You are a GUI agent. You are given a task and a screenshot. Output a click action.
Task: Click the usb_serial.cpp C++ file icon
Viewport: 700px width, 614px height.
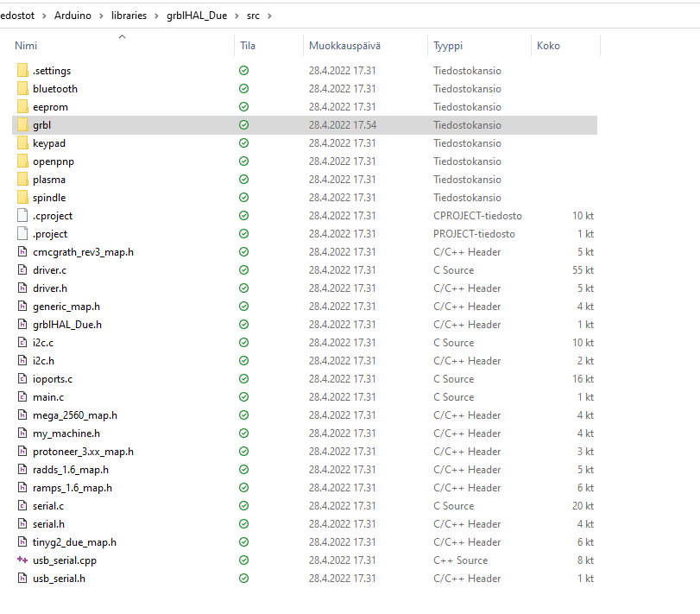(22, 560)
